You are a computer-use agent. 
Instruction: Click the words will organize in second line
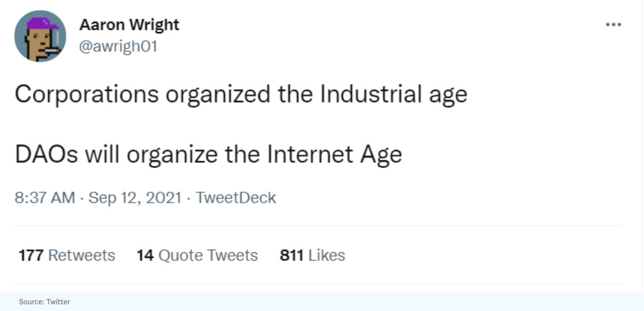(x=153, y=154)
